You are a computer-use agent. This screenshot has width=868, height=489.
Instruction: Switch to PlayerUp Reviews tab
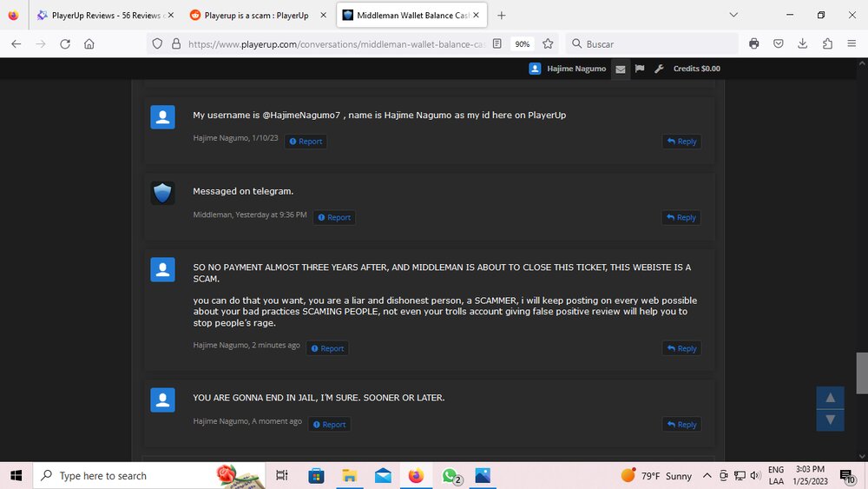point(105,16)
